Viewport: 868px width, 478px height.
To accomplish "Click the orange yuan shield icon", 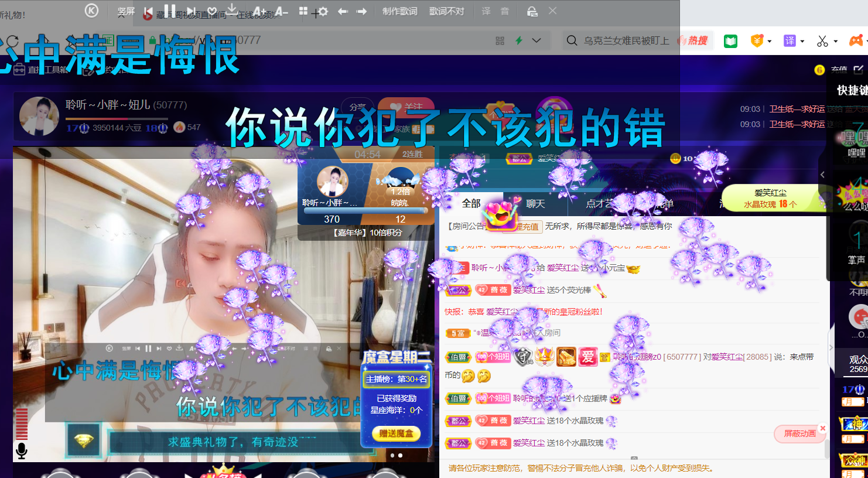I will [757, 41].
